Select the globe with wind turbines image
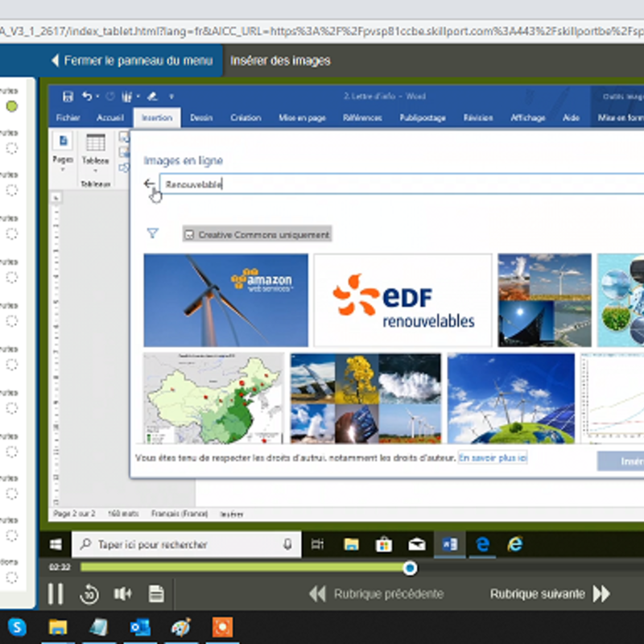 coord(511,398)
